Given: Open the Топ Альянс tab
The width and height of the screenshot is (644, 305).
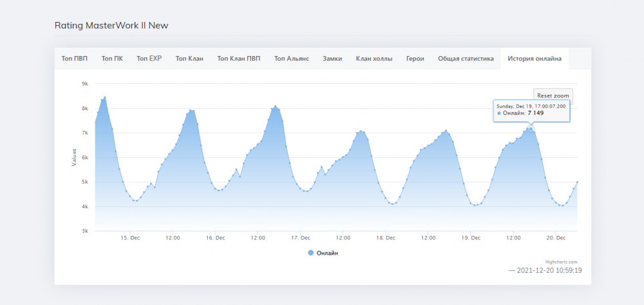Looking at the screenshot, I should pos(291,59).
